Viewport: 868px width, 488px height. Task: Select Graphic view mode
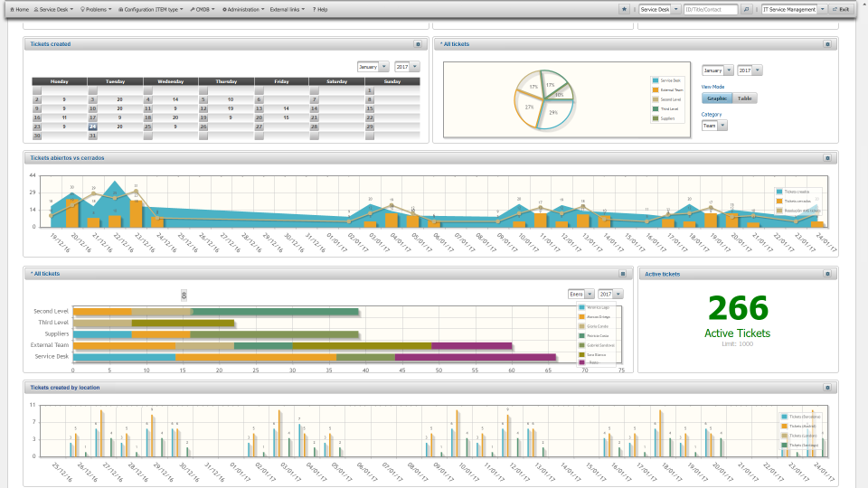(716, 99)
